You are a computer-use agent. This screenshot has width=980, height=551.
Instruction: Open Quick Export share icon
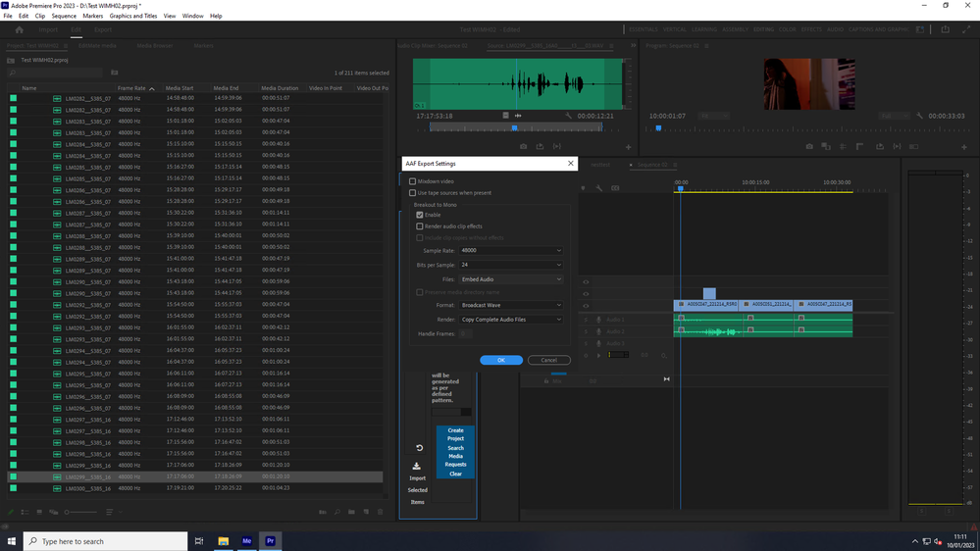[945, 29]
